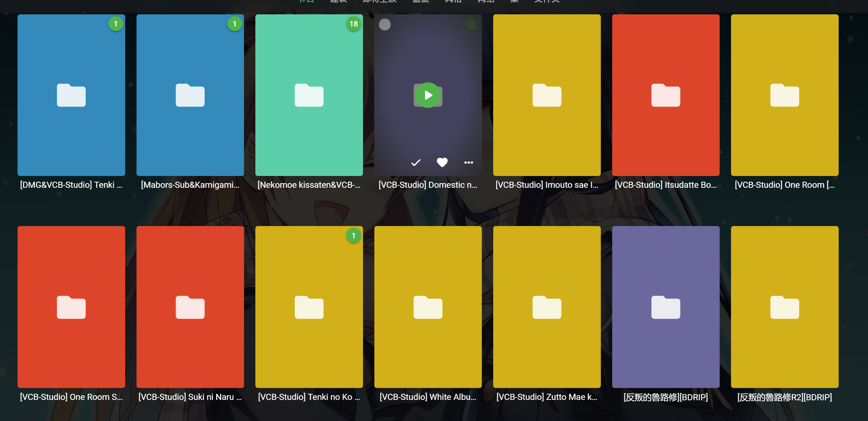Open the [DMG&VCB-Studio] Tenki folder card
The height and width of the screenshot is (421, 868).
tap(71, 95)
